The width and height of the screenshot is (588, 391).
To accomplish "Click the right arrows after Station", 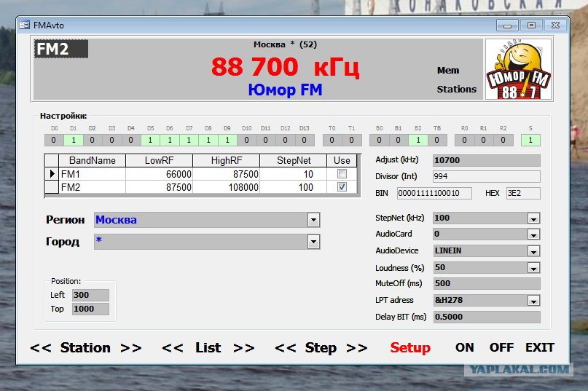I will coord(131,348).
